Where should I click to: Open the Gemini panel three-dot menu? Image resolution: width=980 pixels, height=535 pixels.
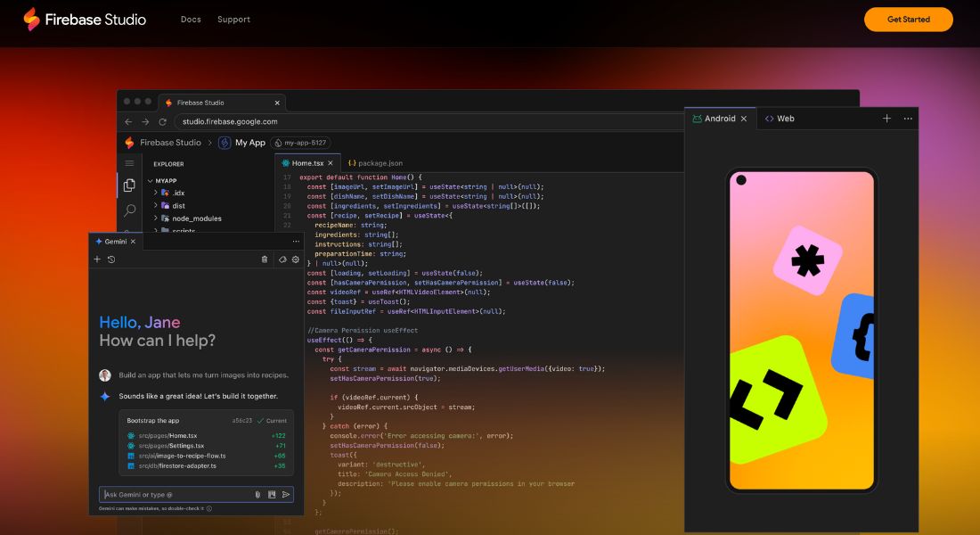tap(296, 242)
